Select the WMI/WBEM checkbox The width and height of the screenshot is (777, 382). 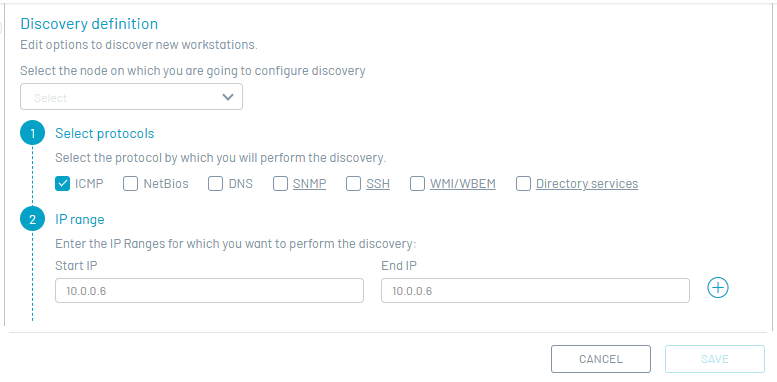pos(417,184)
